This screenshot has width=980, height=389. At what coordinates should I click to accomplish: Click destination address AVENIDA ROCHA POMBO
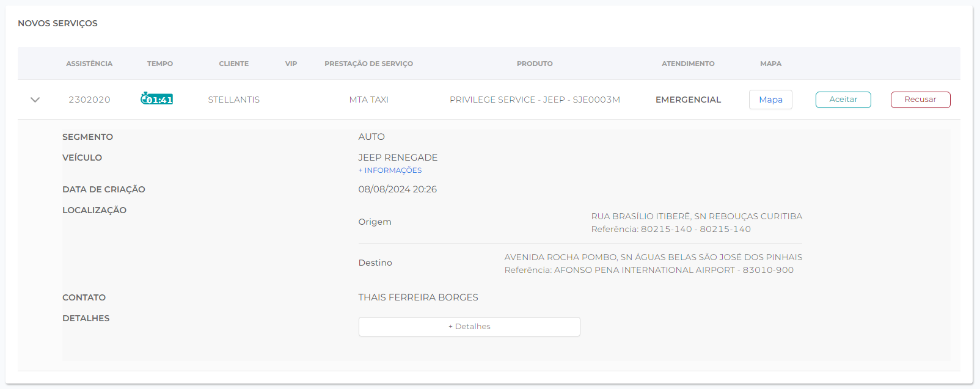[x=653, y=257]
